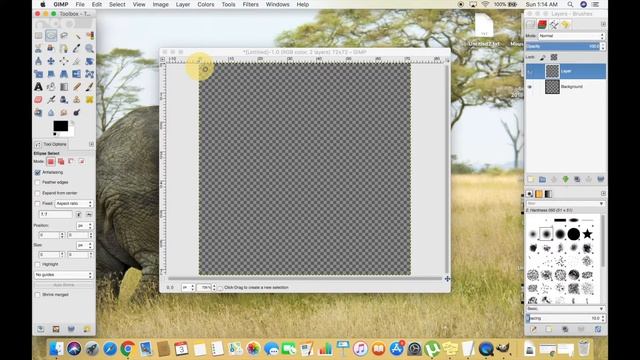Open the Fixed Aspect ratio dropdown
This screenshot has height=360, width=640.
[74, 203]
